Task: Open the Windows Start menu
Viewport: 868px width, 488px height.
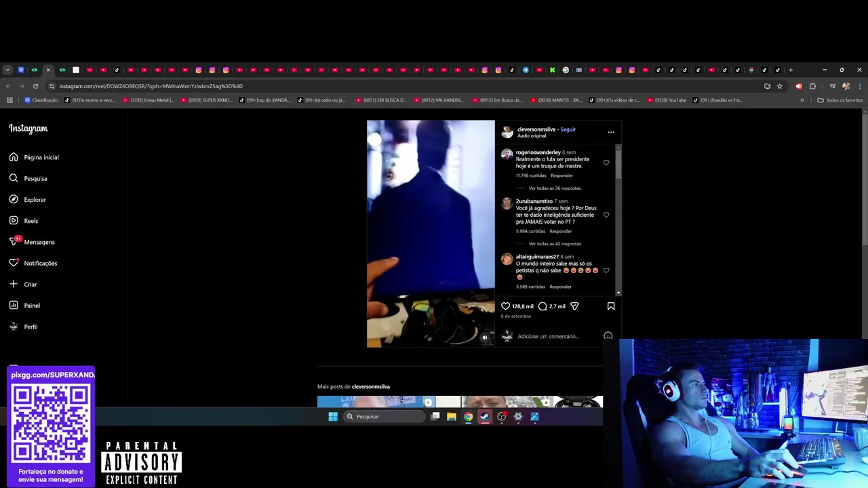Action: point(333,417)
